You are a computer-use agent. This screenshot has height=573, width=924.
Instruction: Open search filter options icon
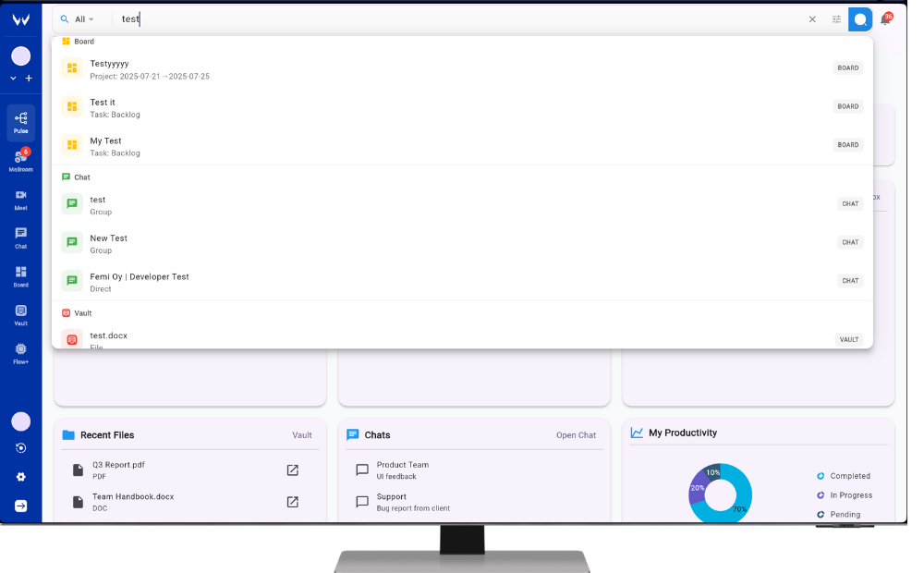[x=836, y=19]
